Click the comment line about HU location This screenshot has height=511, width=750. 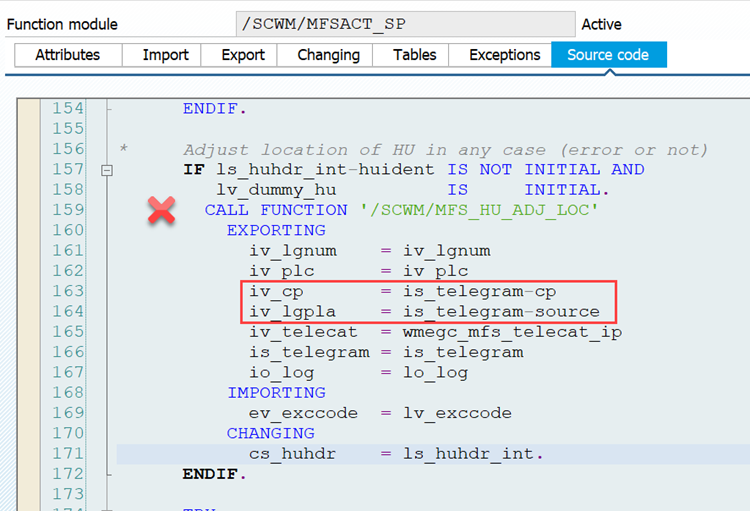click(445, 150)
